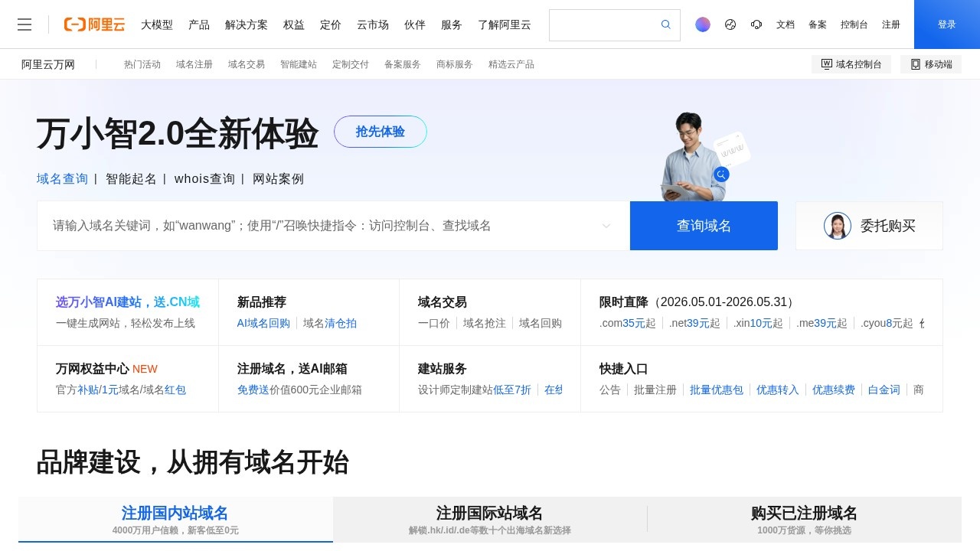Click the .net39元起 offer
Viewport: 980px width, 551px height.
click(x=694, y=323)
